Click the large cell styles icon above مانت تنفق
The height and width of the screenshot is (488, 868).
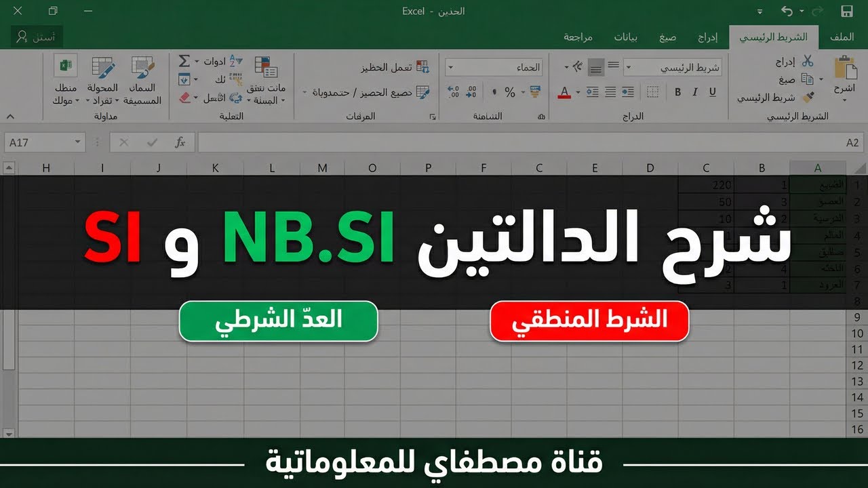pyautogui.click(x=266, y=67)
